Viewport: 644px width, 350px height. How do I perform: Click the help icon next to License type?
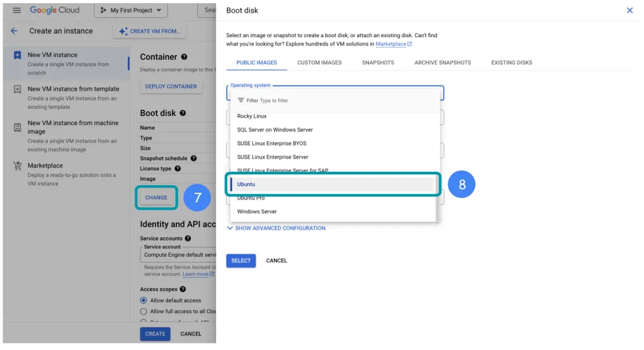178,169
